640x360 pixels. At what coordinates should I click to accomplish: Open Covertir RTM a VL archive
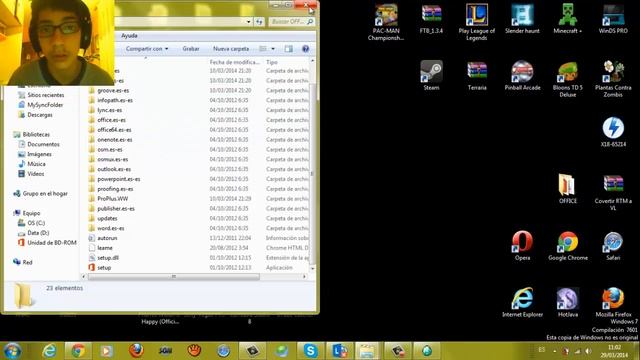[x=613, y=193]
